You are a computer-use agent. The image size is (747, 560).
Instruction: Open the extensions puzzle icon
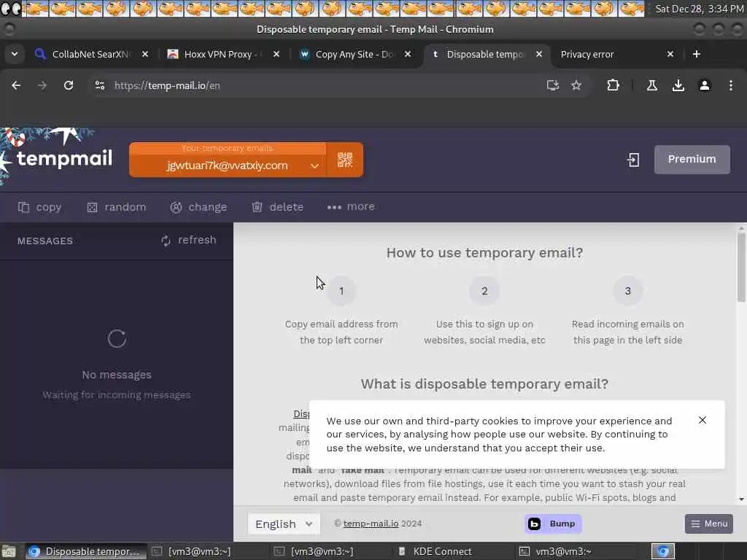pos(613,85)
